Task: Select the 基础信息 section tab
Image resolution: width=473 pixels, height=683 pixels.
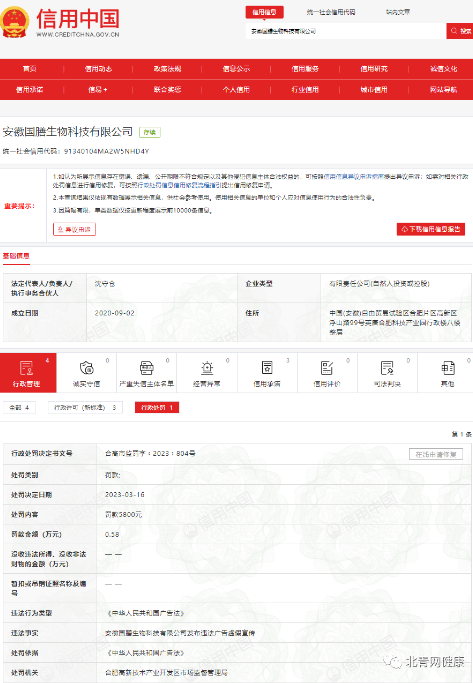Action: [x=16, y=256]
